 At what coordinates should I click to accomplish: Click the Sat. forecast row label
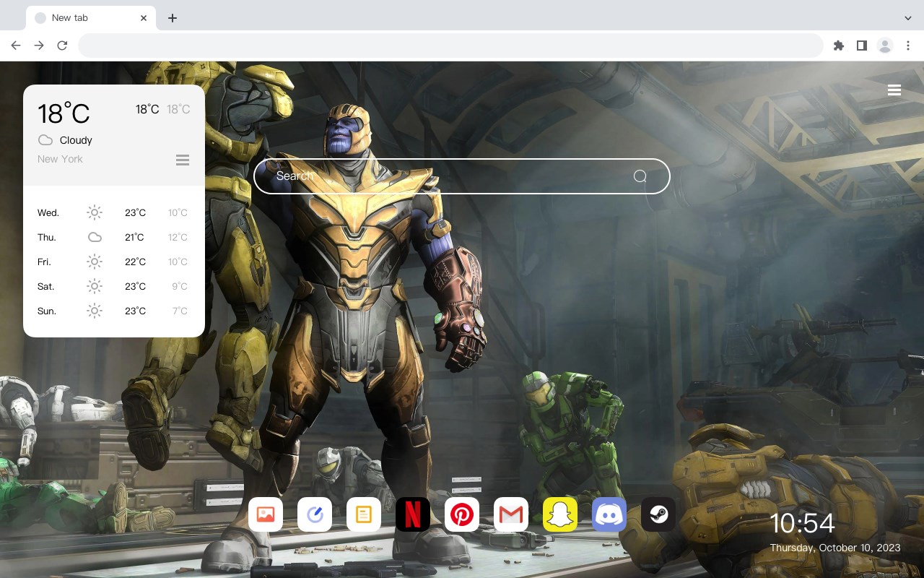tap(46, 286)
